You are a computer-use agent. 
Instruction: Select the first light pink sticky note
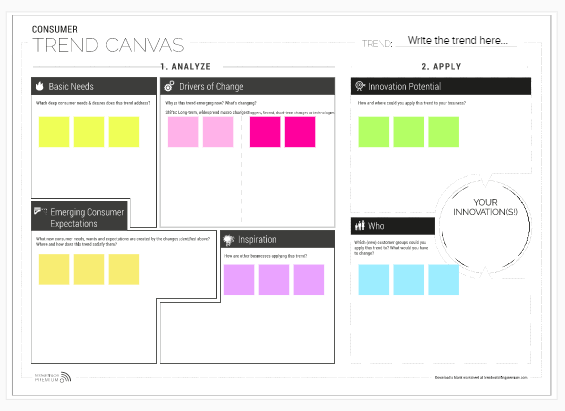[x=183, y=132]
